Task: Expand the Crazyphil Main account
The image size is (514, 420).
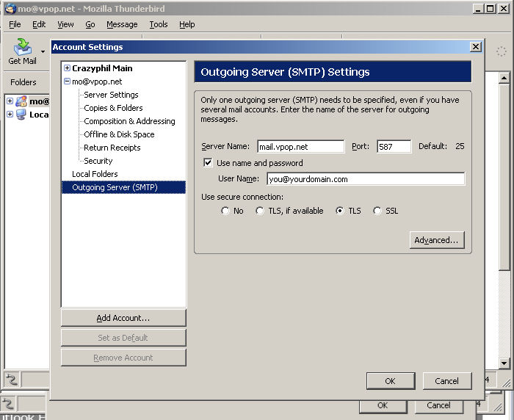Action: tap(67, 68)
